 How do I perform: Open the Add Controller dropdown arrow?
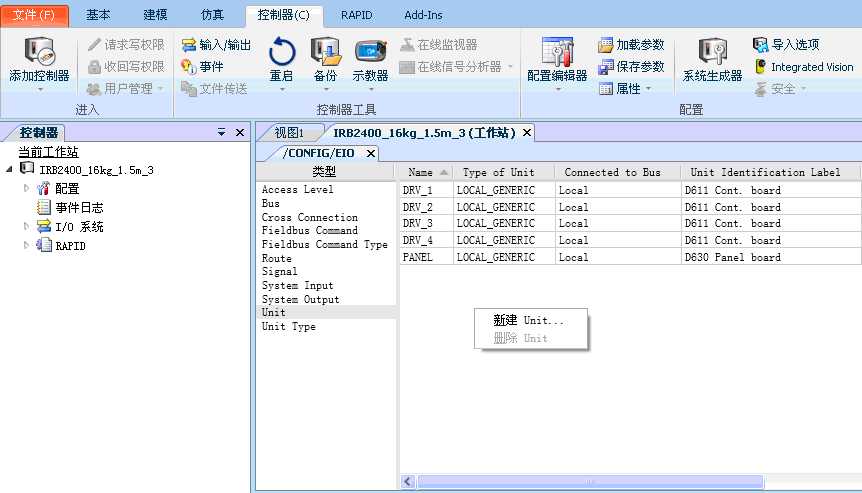40,88
